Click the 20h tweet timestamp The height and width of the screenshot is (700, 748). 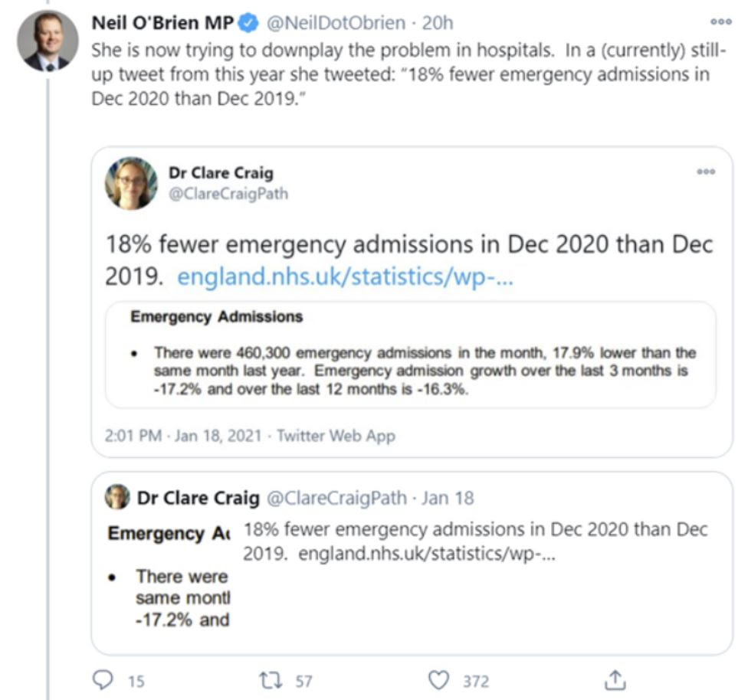point(438,23)
